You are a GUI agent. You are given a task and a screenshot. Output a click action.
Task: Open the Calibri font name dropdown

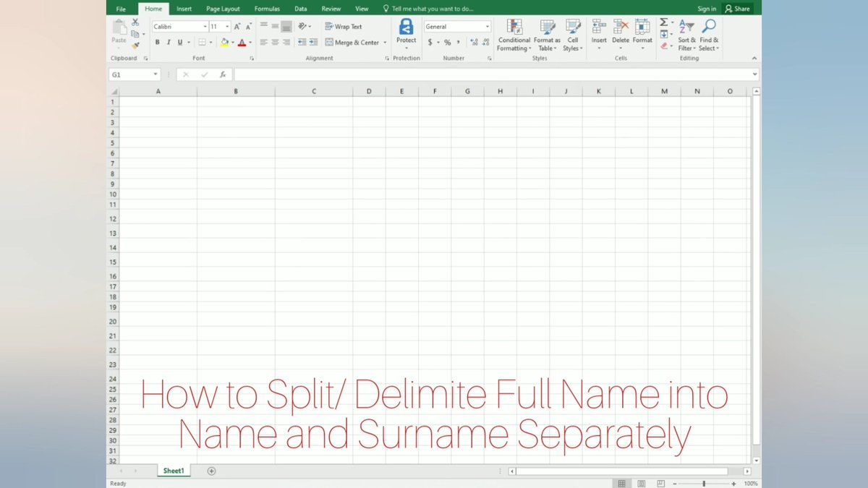coord(204,27)
